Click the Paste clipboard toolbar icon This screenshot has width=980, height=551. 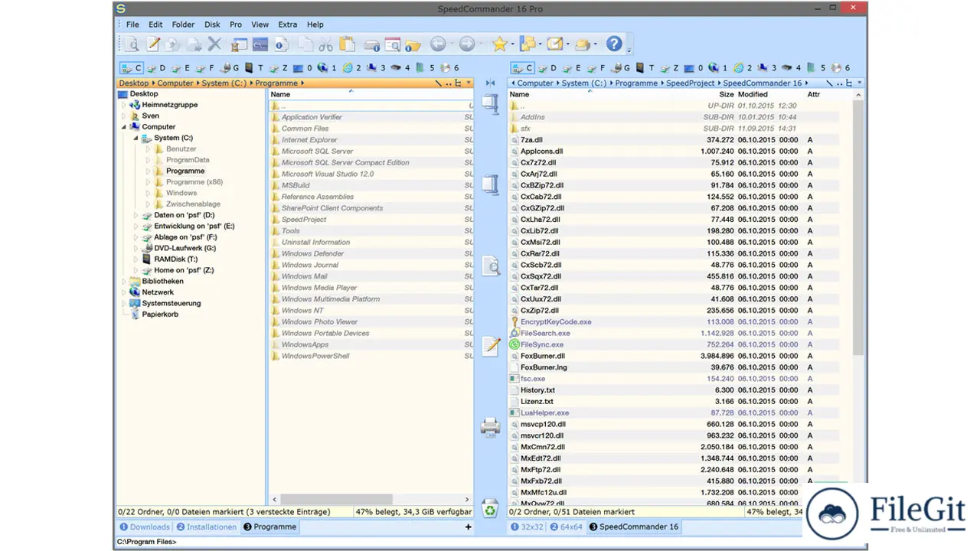pyautogui.click(x=347, y=44)
